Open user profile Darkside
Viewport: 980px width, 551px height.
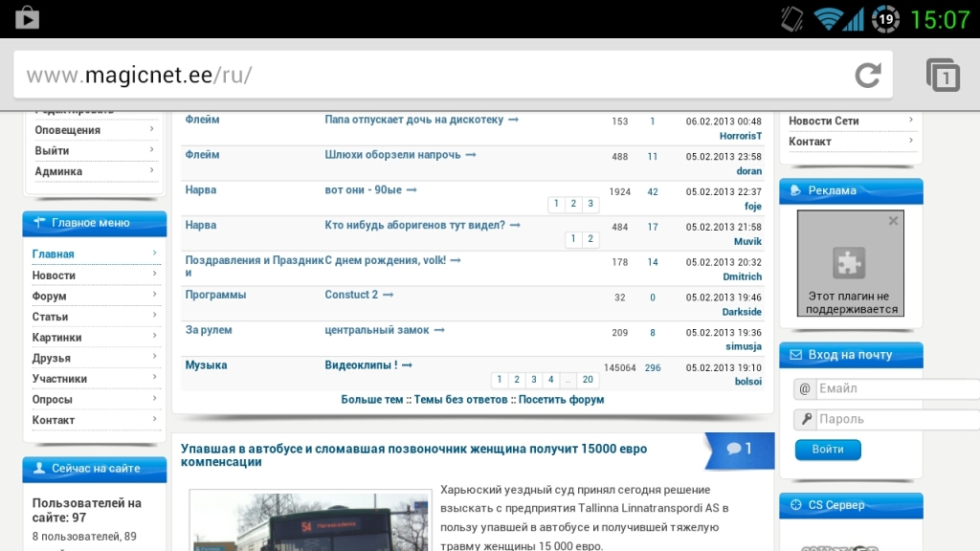pos(742,312)
